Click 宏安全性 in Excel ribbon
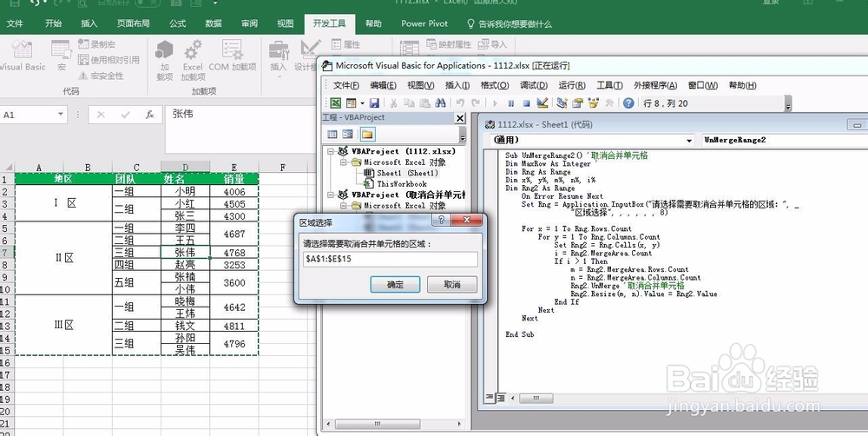This screenshot has width=868, height=436. pyautogui.click(x=101, y=76)
